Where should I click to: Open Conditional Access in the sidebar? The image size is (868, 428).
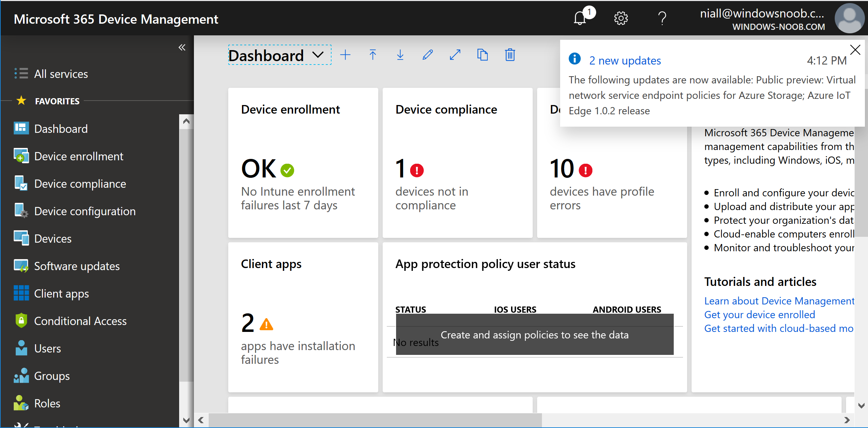[x=80, y=321]
